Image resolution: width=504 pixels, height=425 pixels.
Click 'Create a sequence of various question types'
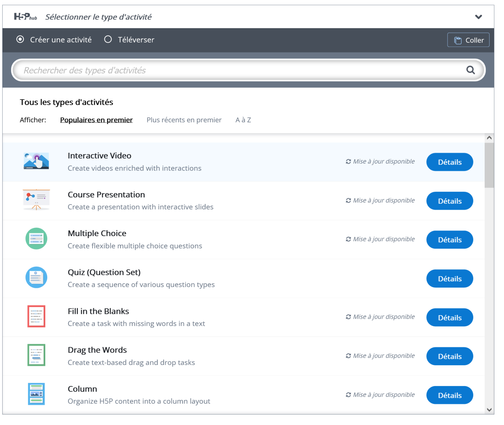pyautogui.click(x=141, y=285)
